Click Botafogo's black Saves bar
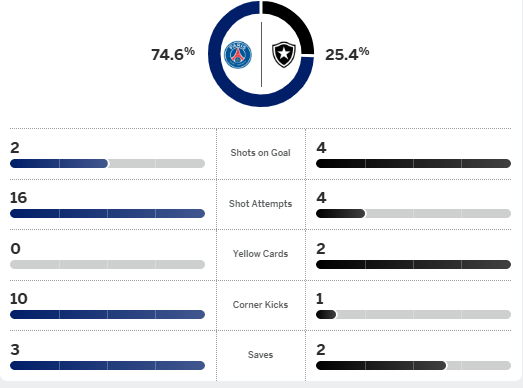Viewport: 523px width, 388px height. [381, 366]
